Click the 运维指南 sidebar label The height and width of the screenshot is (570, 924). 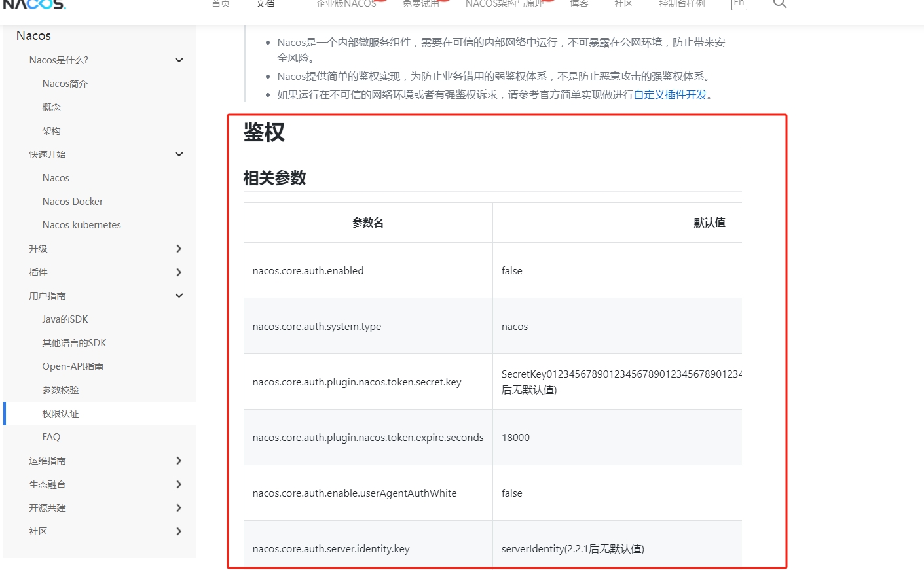(47, 461)
